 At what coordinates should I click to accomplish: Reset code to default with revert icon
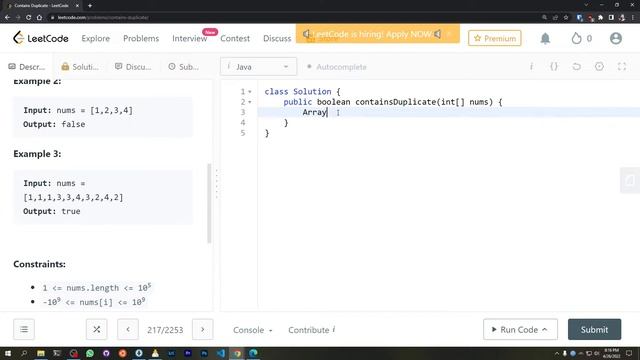pyautogui.click(x=576, y=67)
